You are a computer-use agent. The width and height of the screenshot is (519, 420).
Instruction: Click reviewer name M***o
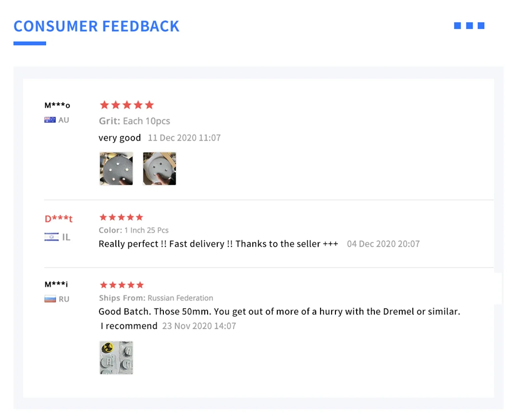(57, 105)
